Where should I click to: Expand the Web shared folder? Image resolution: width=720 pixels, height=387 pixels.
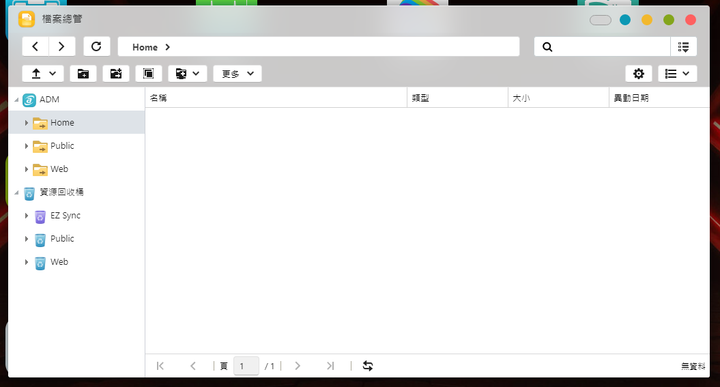(26, 169)
